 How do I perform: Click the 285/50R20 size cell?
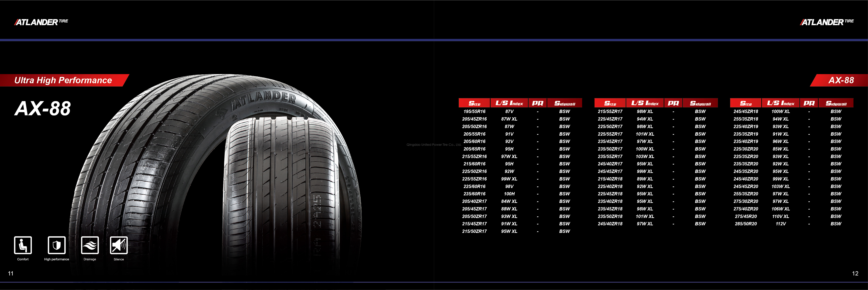point(746,224)
